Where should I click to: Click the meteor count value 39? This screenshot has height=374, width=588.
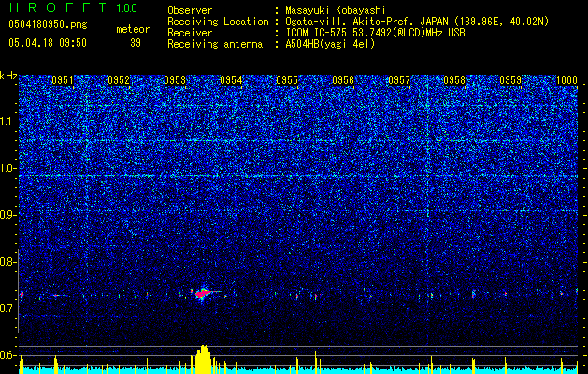point(136,43)
